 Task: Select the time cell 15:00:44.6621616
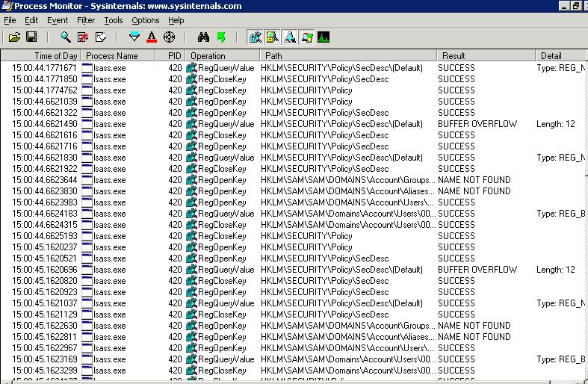(x=45, y=135)
